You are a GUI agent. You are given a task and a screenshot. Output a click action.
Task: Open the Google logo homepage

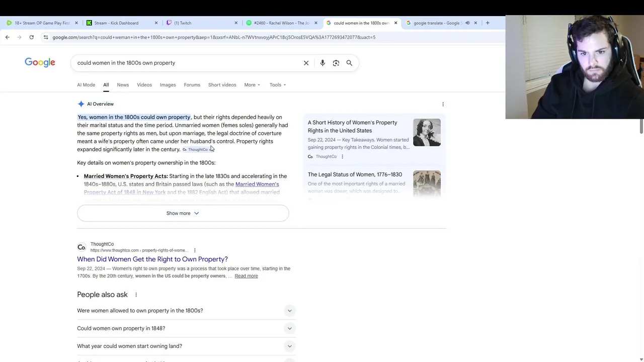point(40,62)
